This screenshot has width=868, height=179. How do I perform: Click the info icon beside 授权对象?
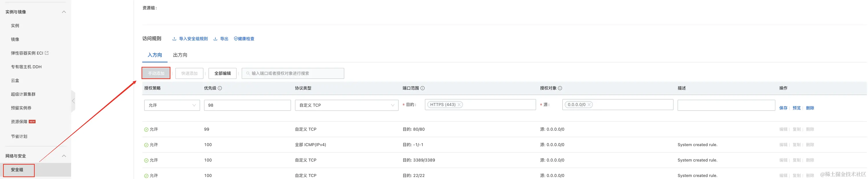click(560, 88)
